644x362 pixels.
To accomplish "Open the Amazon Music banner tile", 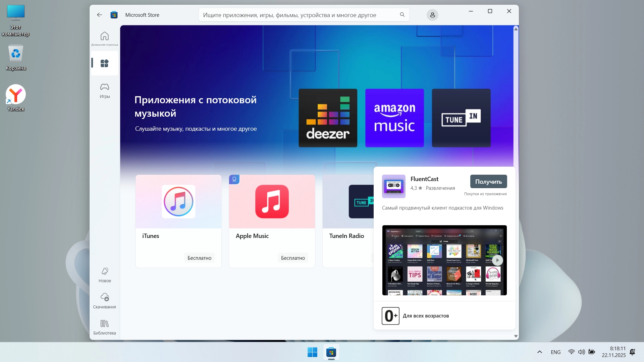I will [394, 118].
